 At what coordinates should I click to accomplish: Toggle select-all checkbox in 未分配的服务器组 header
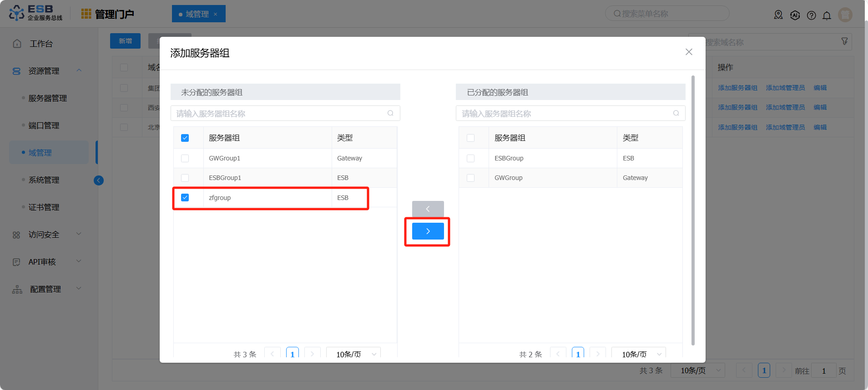pos(185,138)
